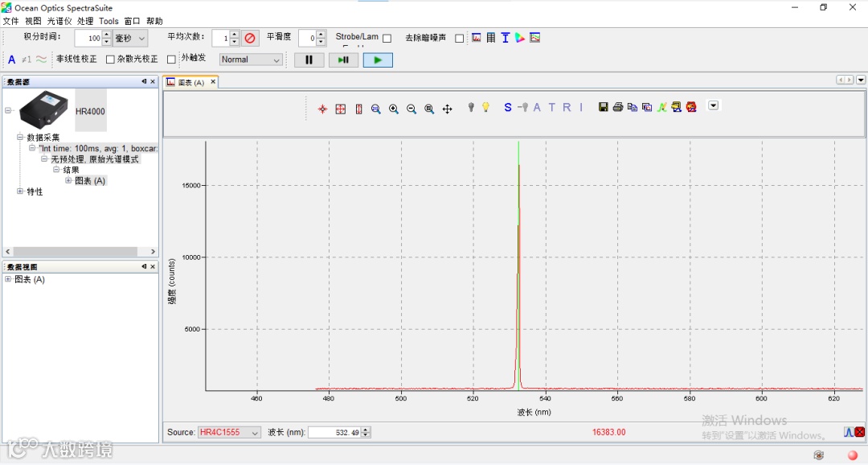The width and height of the screenshot is (868, 465).
Task: Print the graph with printer icon
Action: point(618,107)
